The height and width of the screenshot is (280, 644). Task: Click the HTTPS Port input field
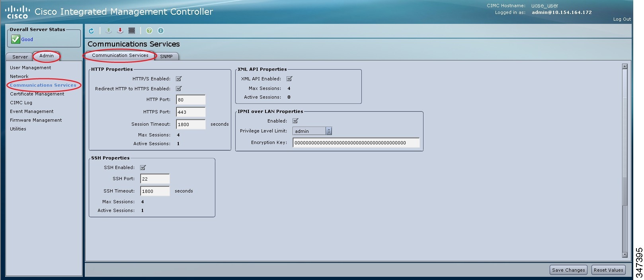[191, 112]
